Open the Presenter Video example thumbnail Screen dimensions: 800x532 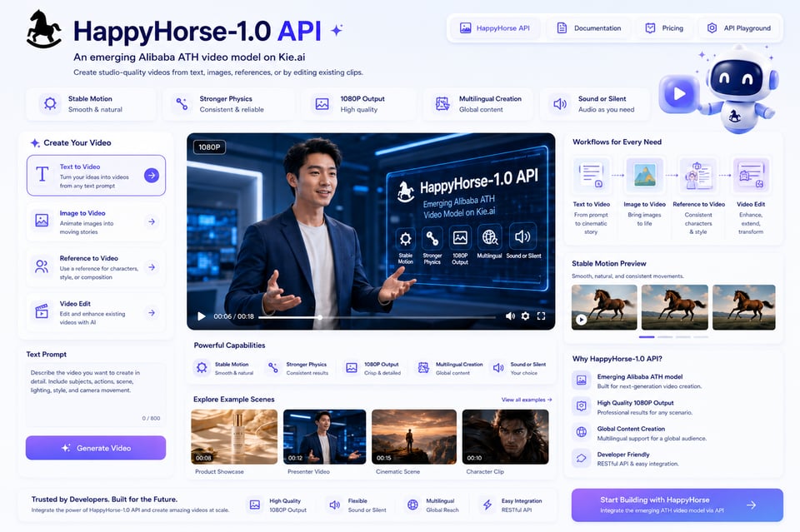(324, 437)
